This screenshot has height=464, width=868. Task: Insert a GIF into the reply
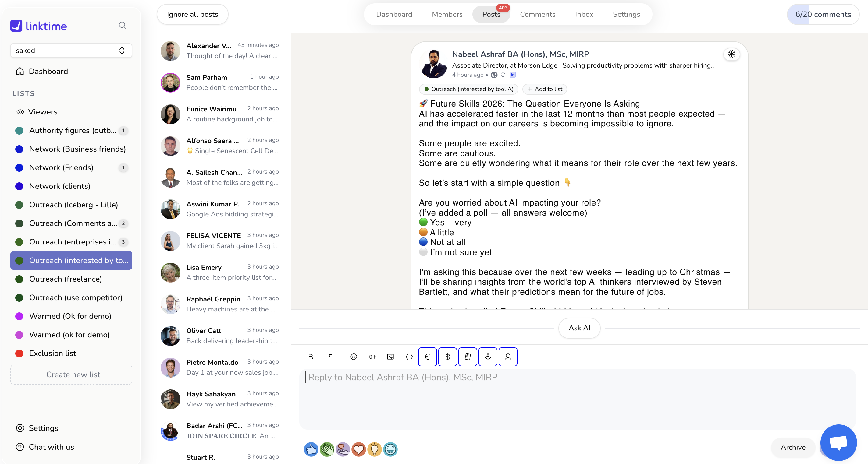(x=372, y=357)
